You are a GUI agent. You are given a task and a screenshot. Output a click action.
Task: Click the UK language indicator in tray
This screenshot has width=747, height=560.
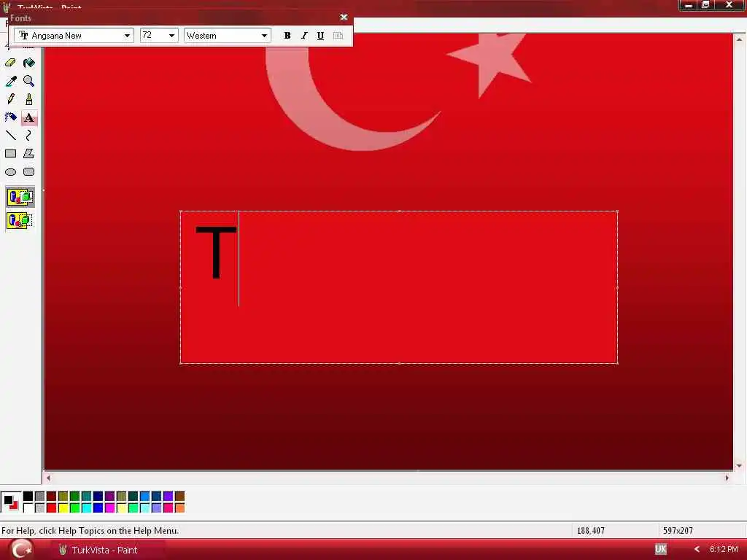[661, 549]
